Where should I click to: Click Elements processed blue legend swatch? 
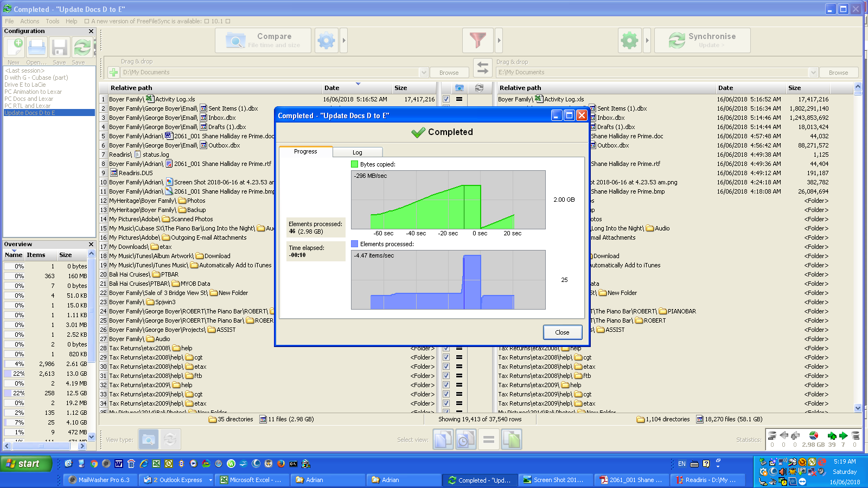(355, 244)
